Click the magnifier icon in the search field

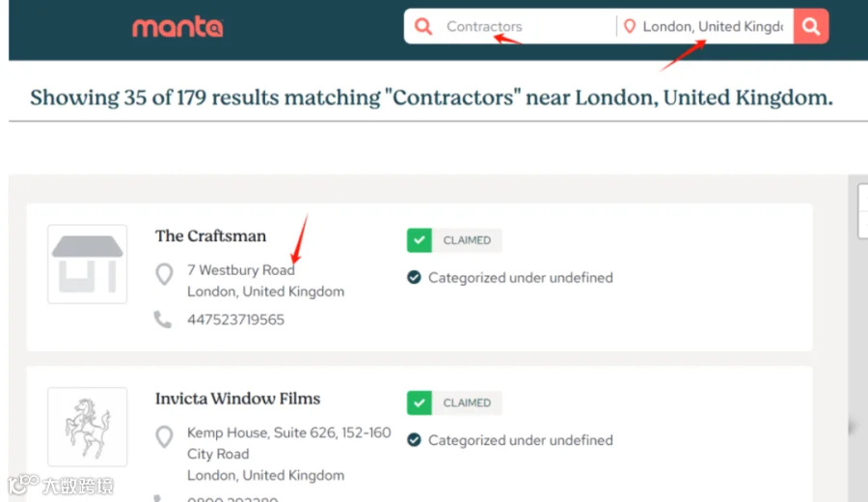[423, 26]
